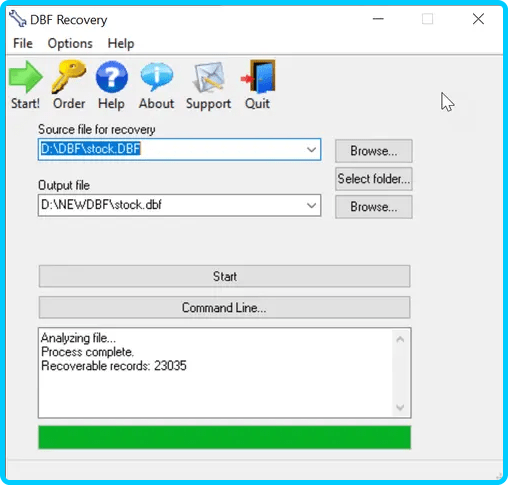508x485 pixels.
Task: Browse for the source file
Action: click(374, 151)
